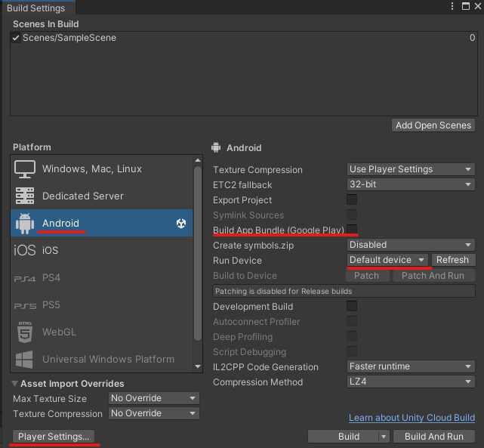The width and height of the screenshot is (484, 448).
Task: Click the Scenes/SampleScene entry text
Action: pyautogui.click(x=69, y=38)
